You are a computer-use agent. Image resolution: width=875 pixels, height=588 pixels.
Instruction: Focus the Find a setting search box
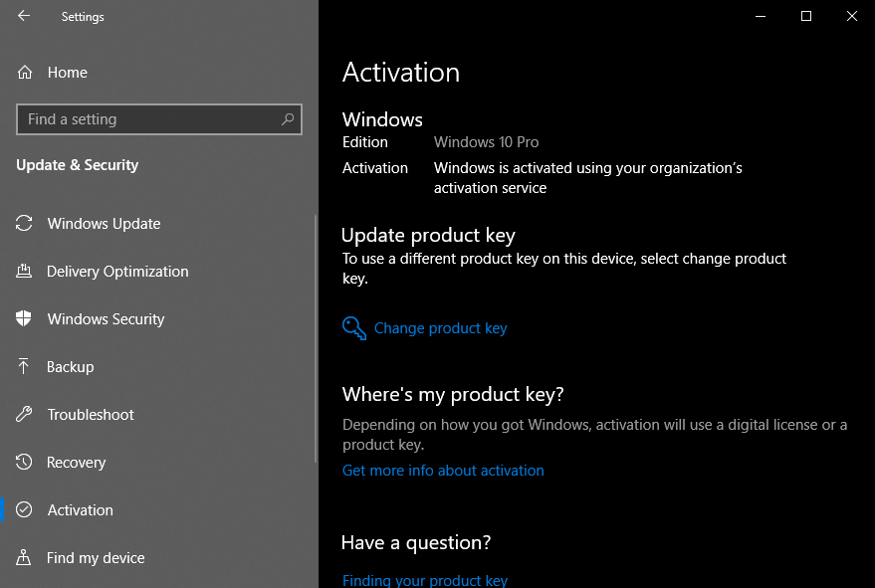(159, 118)
